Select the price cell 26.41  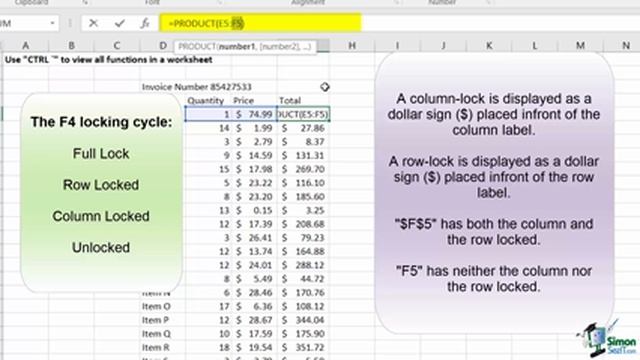point(254,238)
